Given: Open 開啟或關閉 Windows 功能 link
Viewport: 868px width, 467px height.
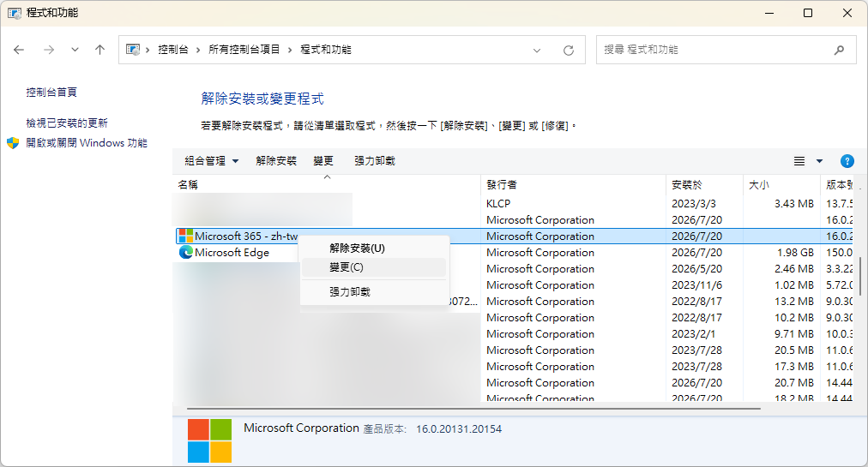Looking at the screenshot, I should coord(87,143).
